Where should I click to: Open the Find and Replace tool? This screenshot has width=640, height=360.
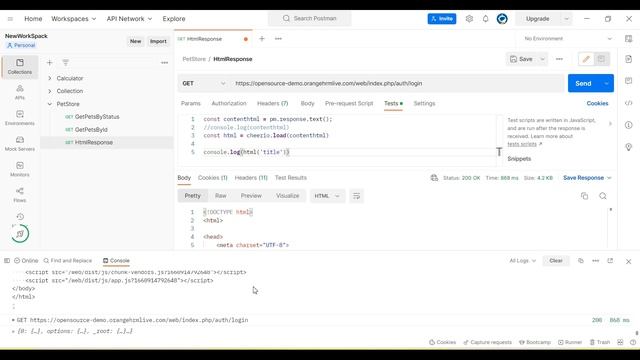[68, 260]
